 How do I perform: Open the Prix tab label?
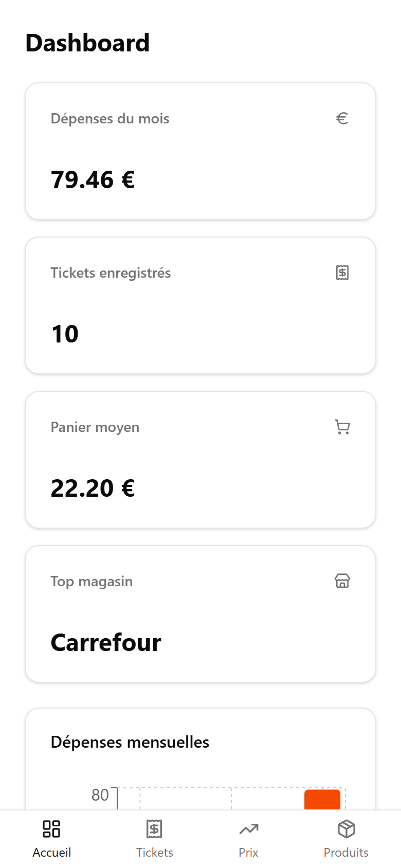[249, 853]
